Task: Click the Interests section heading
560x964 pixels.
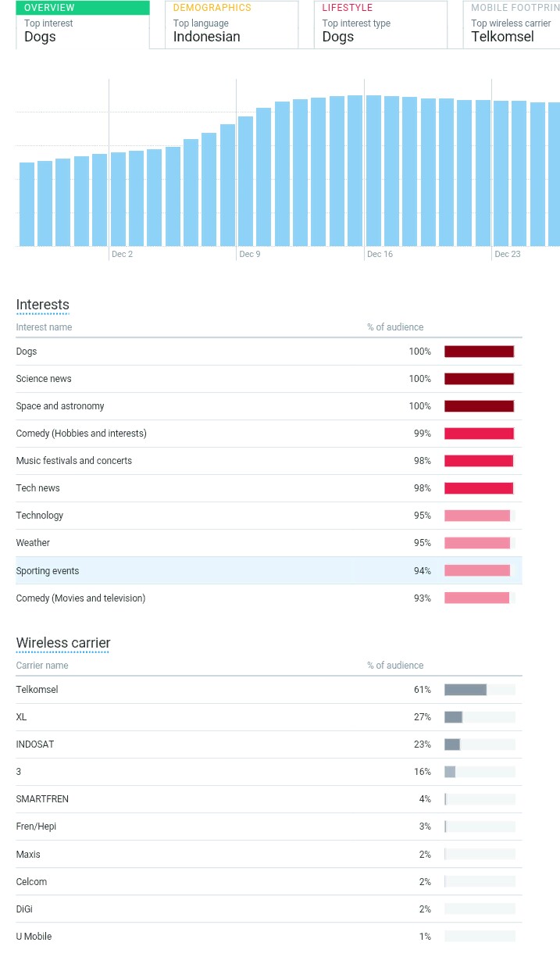Action: 43,305
